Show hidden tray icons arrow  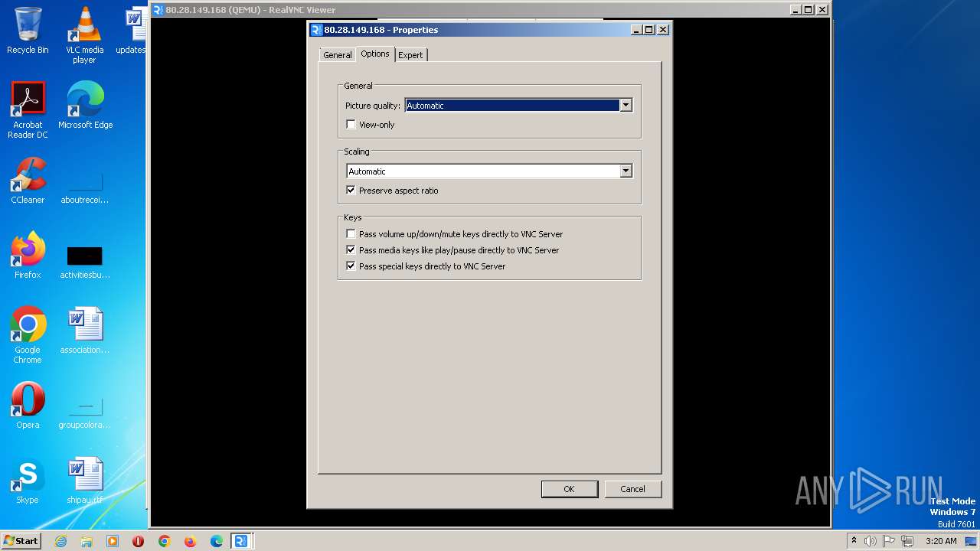point(854,541)
